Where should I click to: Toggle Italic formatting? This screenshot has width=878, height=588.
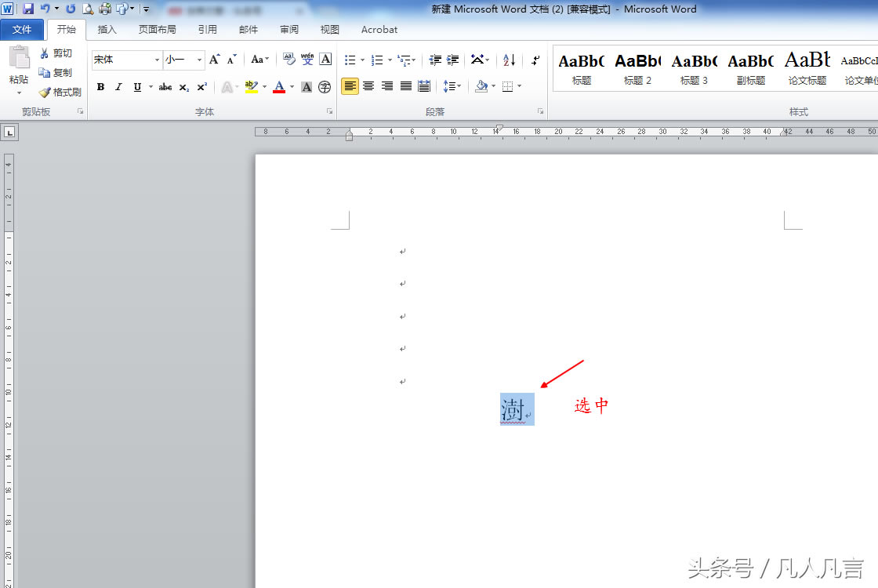(x=119, y=87)
